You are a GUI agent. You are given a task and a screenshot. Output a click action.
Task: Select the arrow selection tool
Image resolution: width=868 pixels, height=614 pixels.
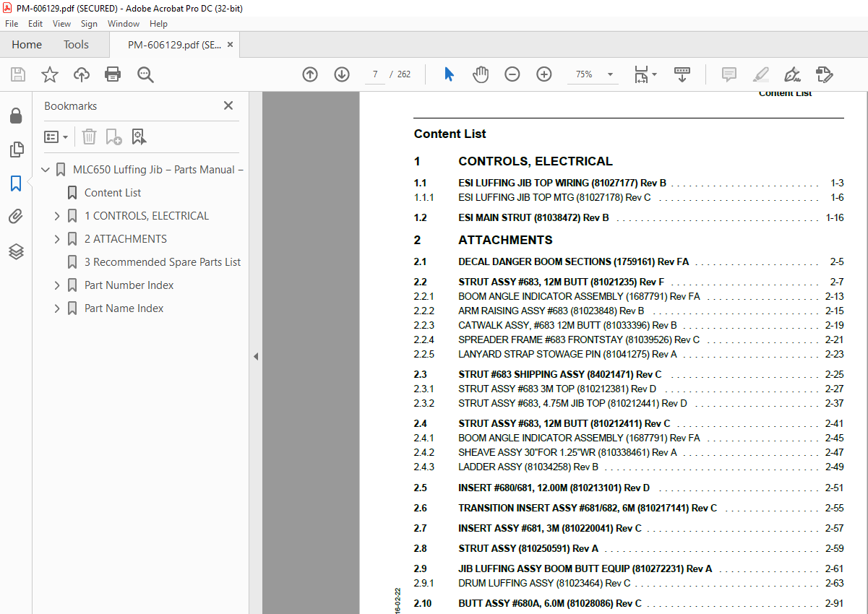[449, 74]
